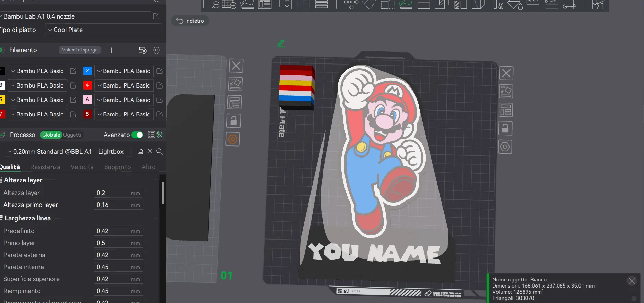Switch to the Altro tab
This screenshot has width=644, height=303.
pos(149,167)
